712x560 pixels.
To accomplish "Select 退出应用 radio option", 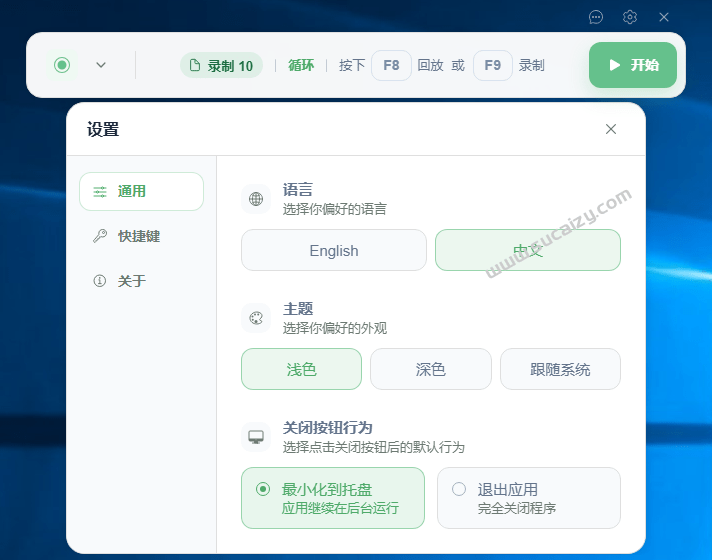I will [529, 498].
